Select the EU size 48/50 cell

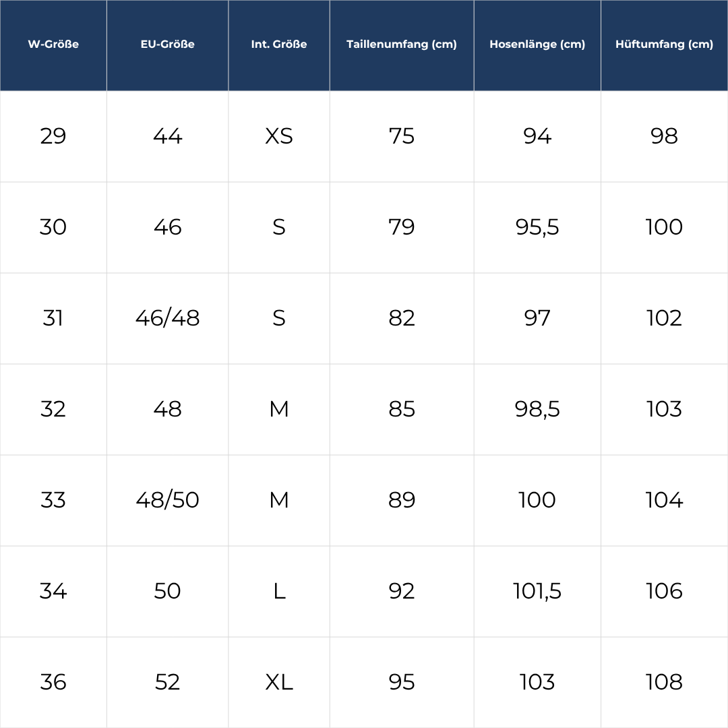(167, 500)
